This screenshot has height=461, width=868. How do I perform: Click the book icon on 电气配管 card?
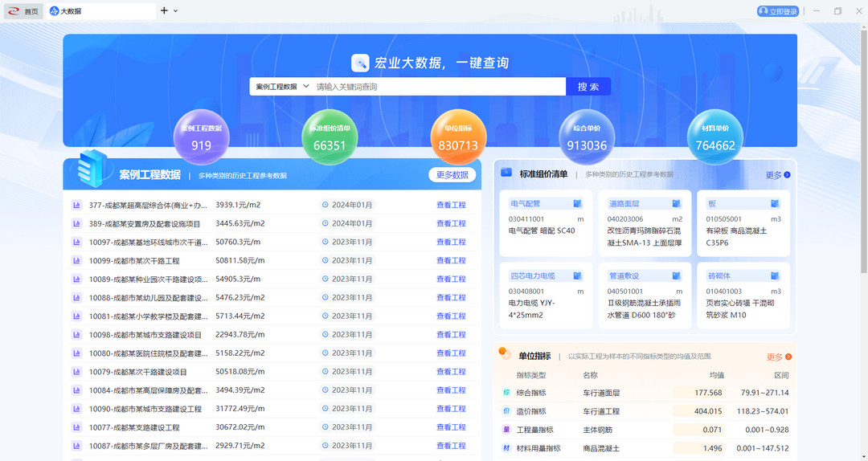click(x=577, y=204)
